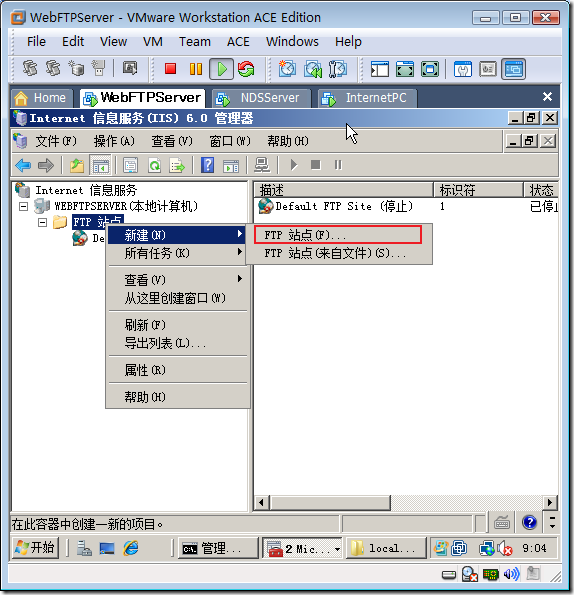The image size is (574, 595).
Task: Click the local... taskbar folder button
Action: 386,548
